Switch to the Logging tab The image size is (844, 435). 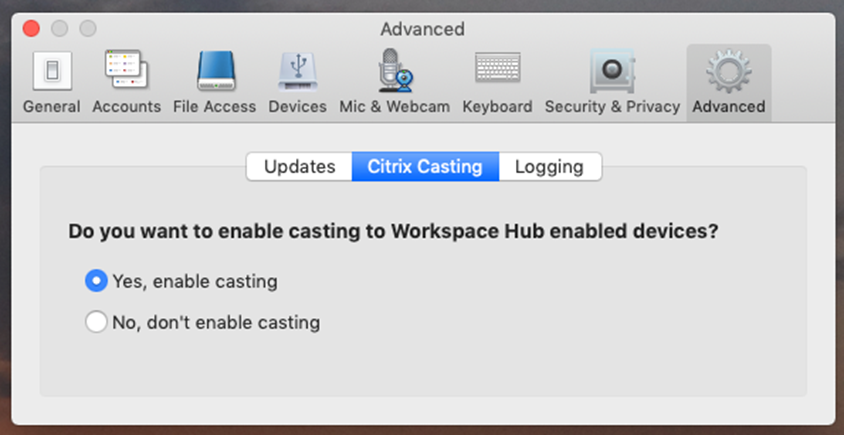[x=549, y=167]
